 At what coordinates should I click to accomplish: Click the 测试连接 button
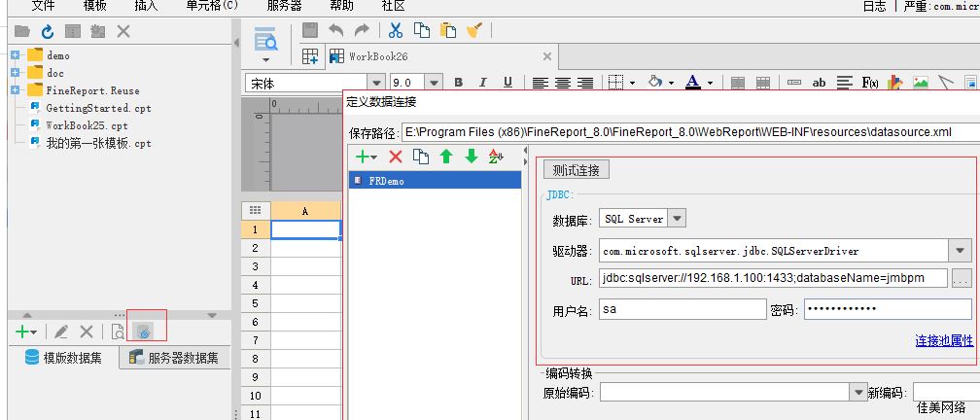click(x=576, y=170)
